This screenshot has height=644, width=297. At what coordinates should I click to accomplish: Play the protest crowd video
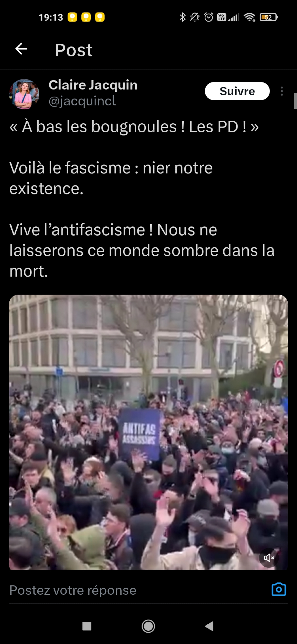[148, 432]
